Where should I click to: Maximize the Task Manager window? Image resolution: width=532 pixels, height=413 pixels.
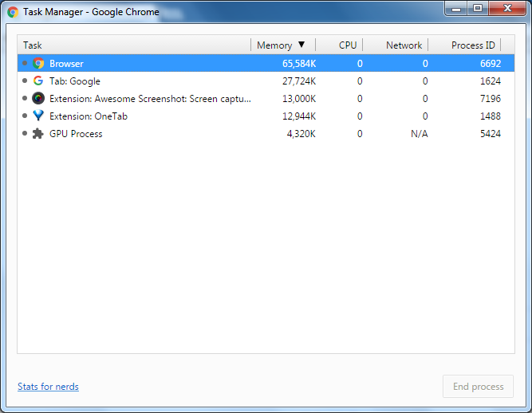(478, 9)
